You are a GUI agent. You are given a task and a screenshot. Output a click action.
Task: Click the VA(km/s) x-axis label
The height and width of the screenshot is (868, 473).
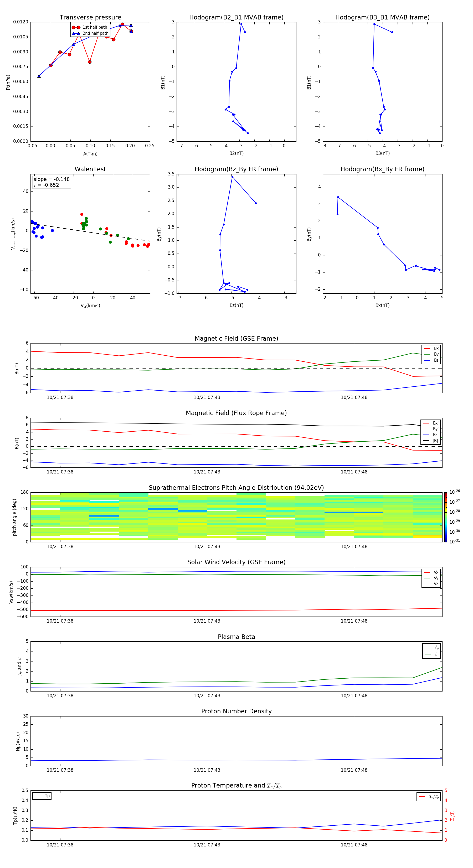click(90, 306)
